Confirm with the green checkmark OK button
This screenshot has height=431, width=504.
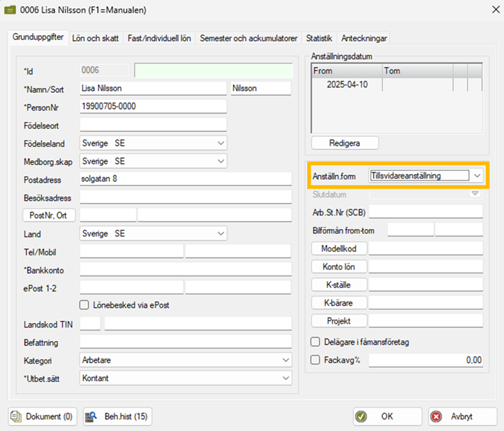coord(387,416)
